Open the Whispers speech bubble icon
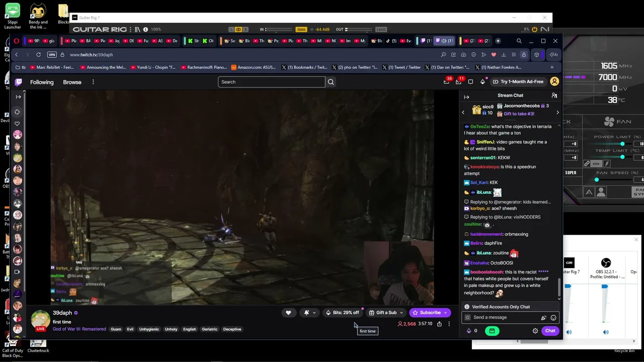644x362 pixels. [x=470, y=82]
